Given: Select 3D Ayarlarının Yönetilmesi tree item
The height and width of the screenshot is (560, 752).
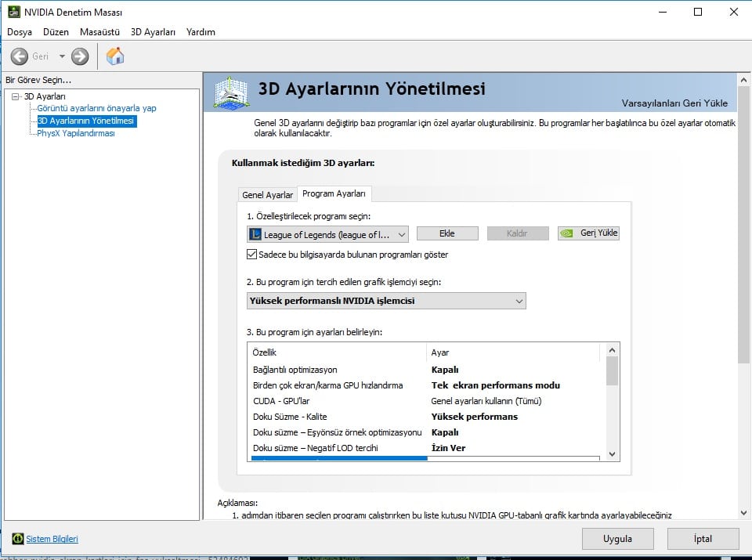Looking at the screenshot, I should [x=86, y=121].
